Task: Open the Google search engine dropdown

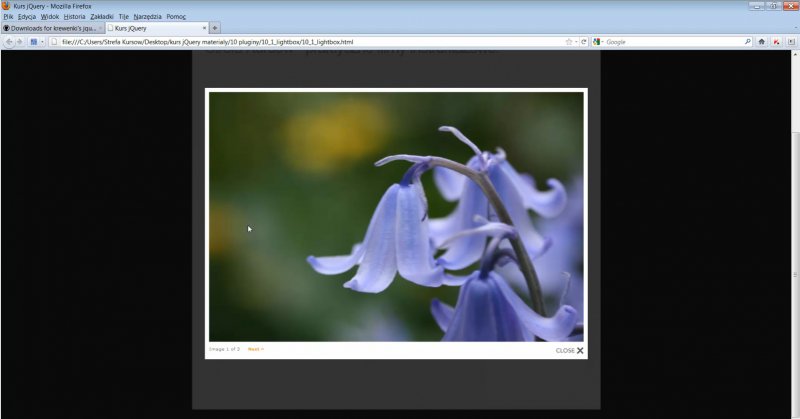Action: [598, 42]
